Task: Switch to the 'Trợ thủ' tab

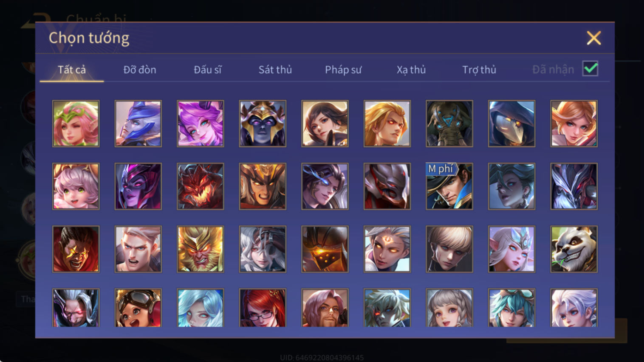Action: pyautogui.click(x=479, y=70)
